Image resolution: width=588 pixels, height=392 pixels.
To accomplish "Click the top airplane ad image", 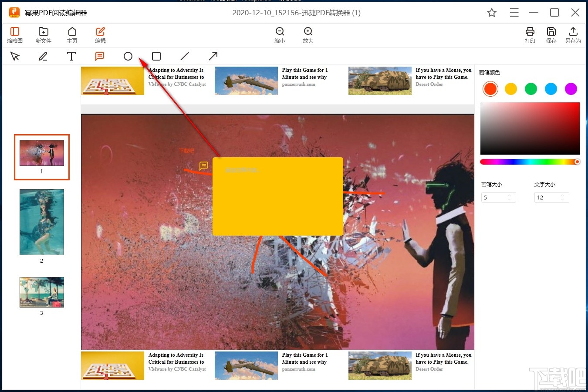I will pyautogui.click(x=246, y=81).
